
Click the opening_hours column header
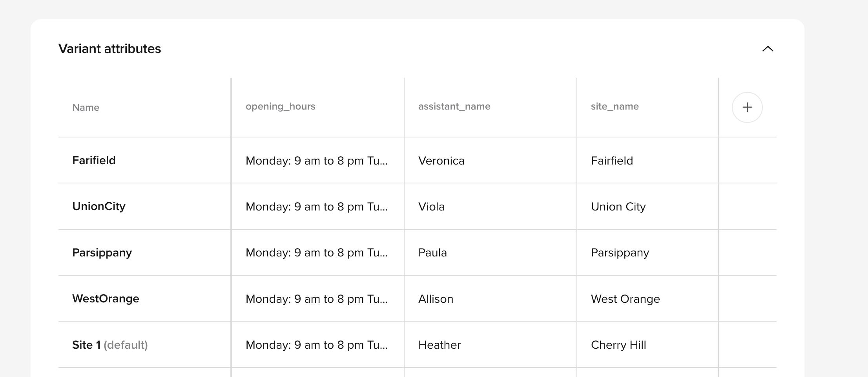pos(280,106)
